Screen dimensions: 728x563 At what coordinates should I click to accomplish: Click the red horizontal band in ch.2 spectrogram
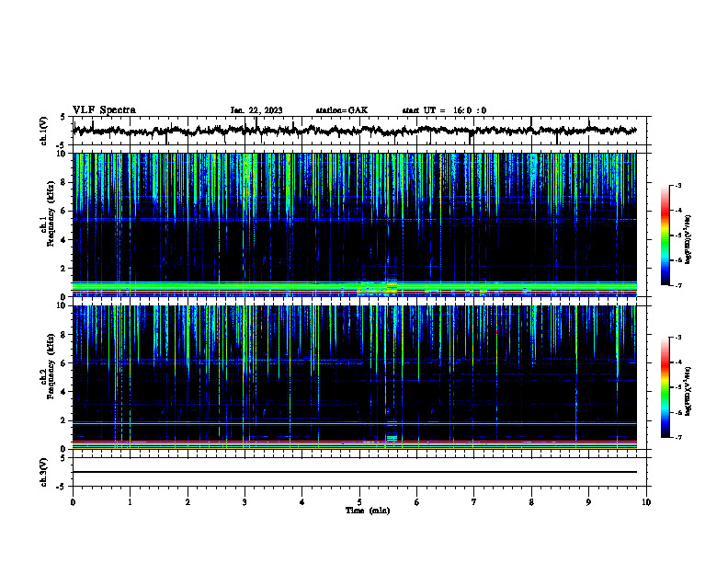tap(355, 442)
